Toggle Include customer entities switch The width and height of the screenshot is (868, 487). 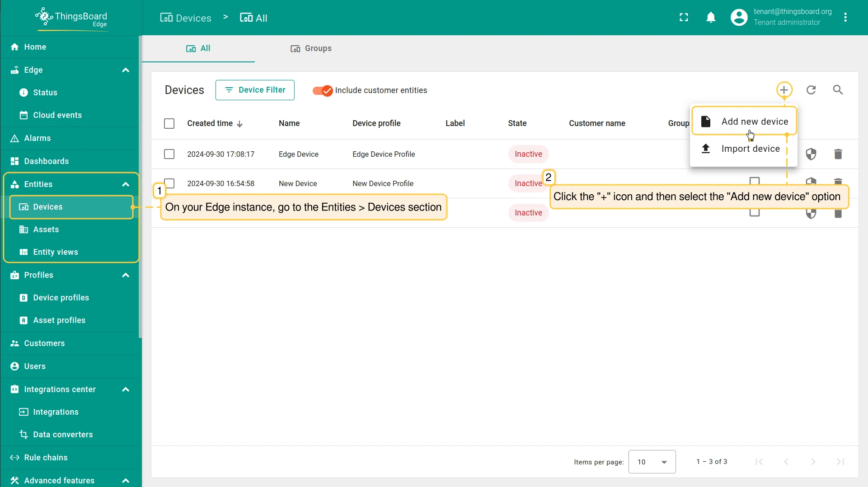[323, 90]
